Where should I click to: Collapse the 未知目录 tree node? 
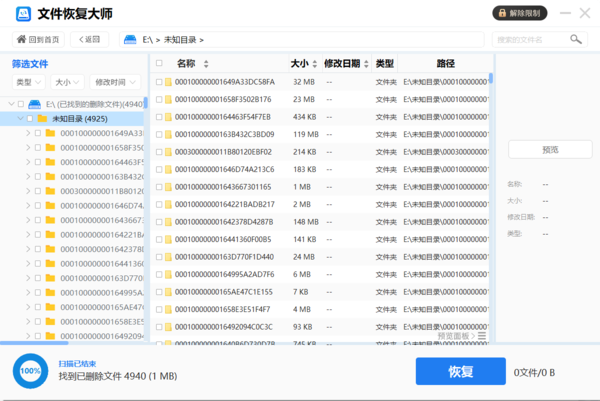[19, 118]
